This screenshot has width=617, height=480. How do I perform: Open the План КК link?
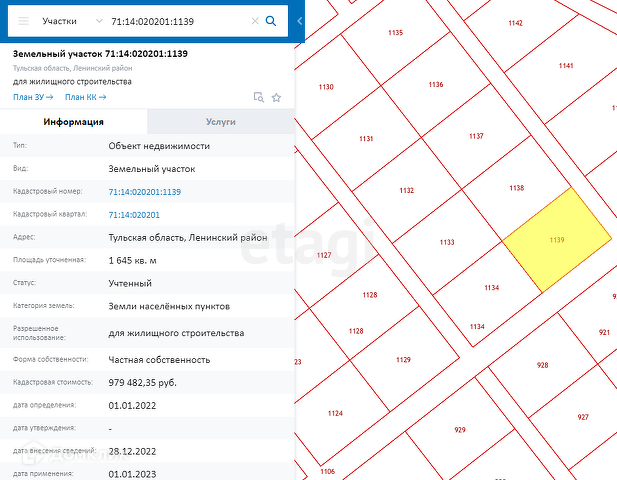[x=85, y=97]
